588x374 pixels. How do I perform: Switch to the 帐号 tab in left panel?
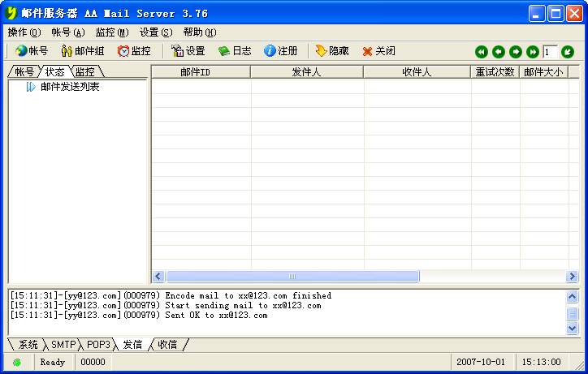24,71
